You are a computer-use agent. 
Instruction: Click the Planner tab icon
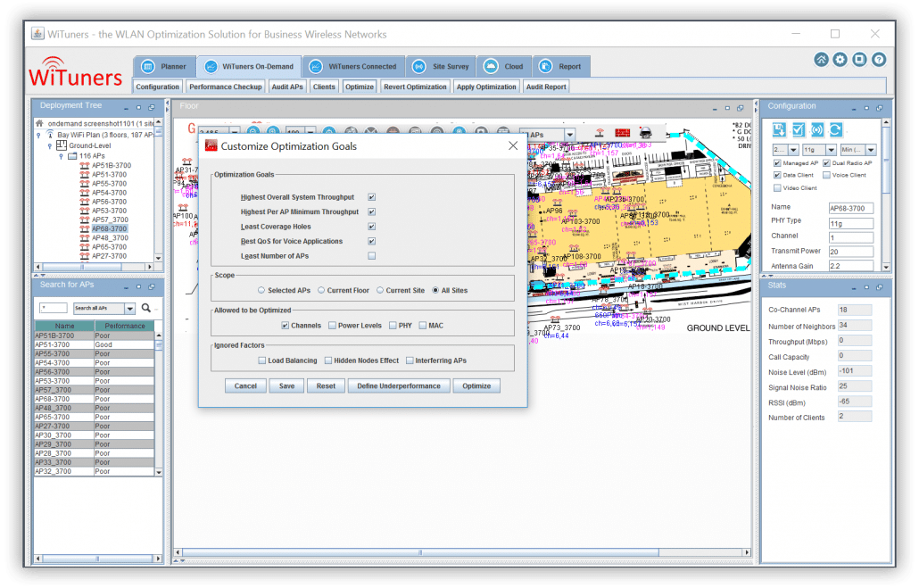pos(148,67)
